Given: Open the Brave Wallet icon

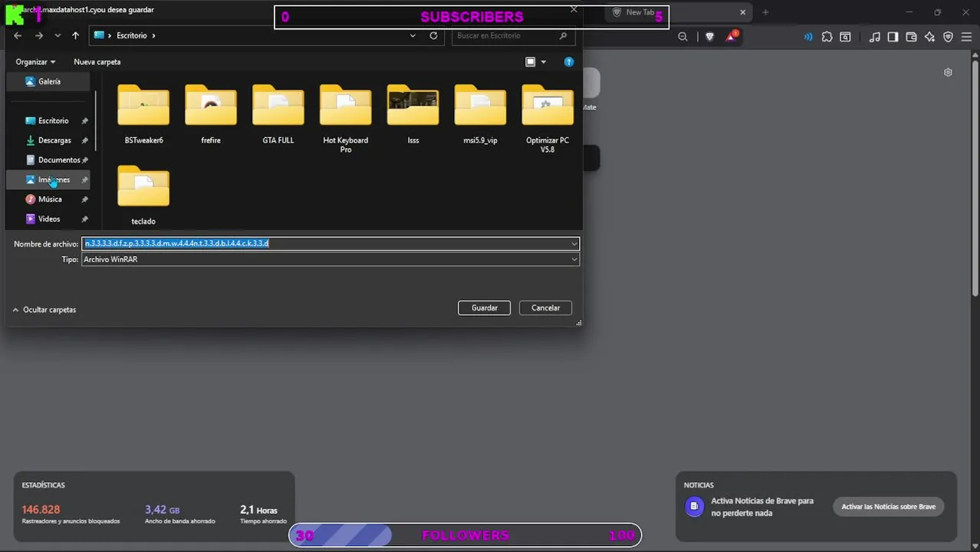Looking at the screenshot, I should [911, 37].
